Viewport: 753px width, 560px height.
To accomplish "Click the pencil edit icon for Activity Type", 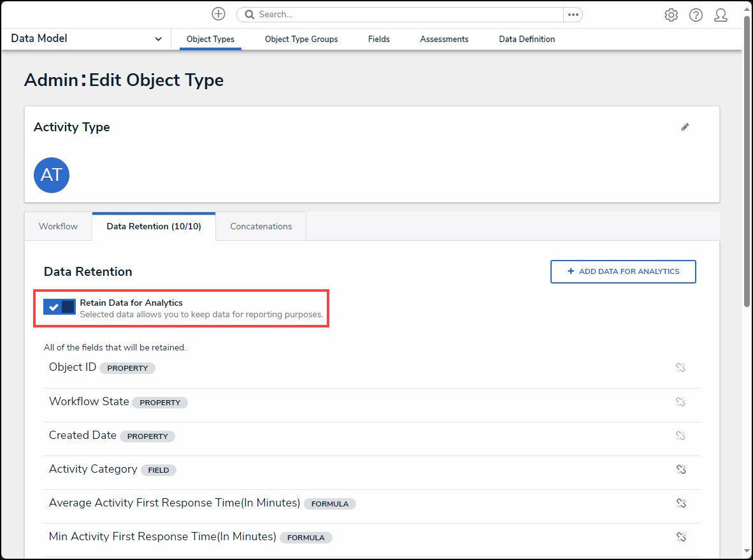I will 685,127.
